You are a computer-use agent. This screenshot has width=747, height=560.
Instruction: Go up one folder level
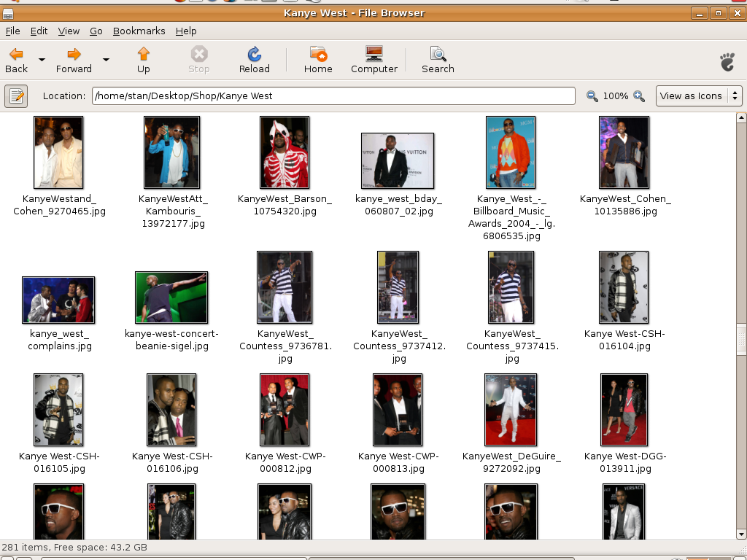pos(144,60)
